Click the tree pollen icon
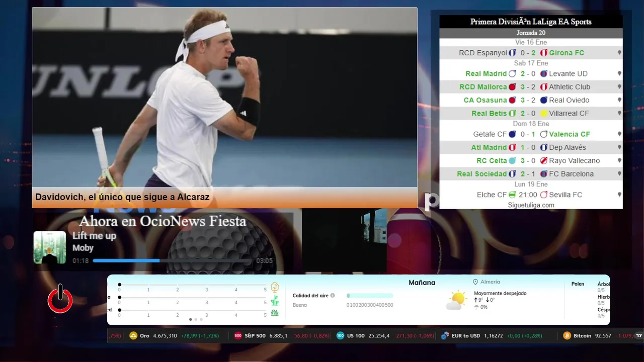This screenshot has width=644, height=362. pos(275,287)
